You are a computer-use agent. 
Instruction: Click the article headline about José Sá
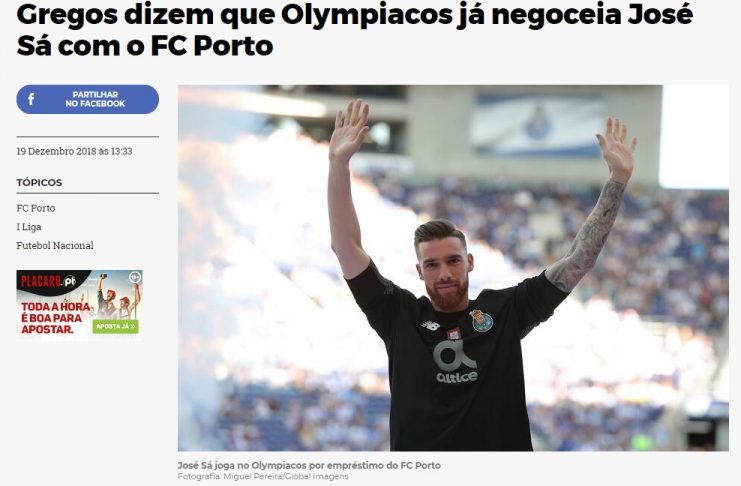[354, 30]
